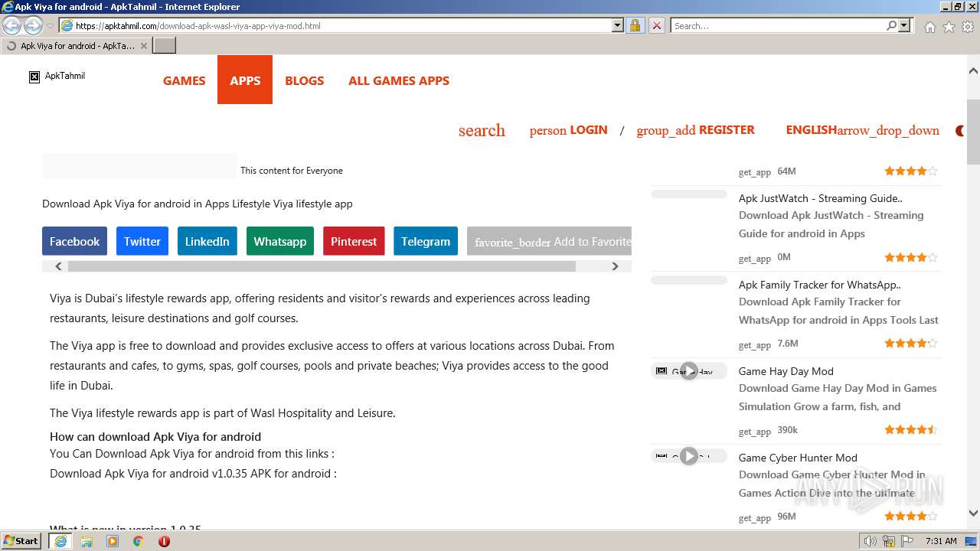Click the action center flag tray icon
980x551 pixels.
tap(906, 541)
